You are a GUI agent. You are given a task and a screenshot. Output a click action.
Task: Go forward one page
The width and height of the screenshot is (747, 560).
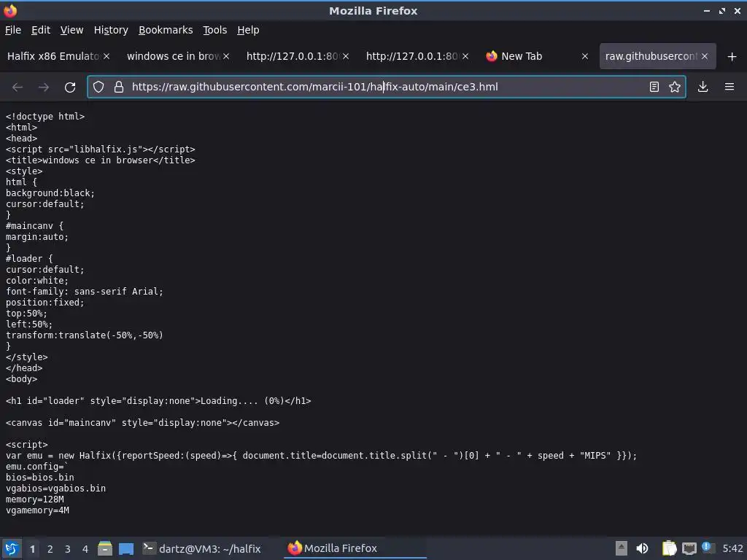[43, 87]
